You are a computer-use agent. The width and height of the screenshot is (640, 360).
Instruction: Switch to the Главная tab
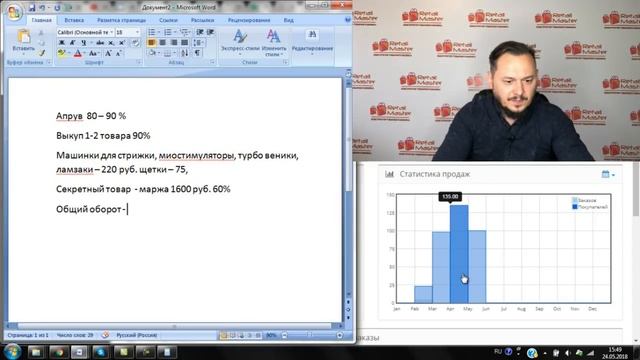42,20
